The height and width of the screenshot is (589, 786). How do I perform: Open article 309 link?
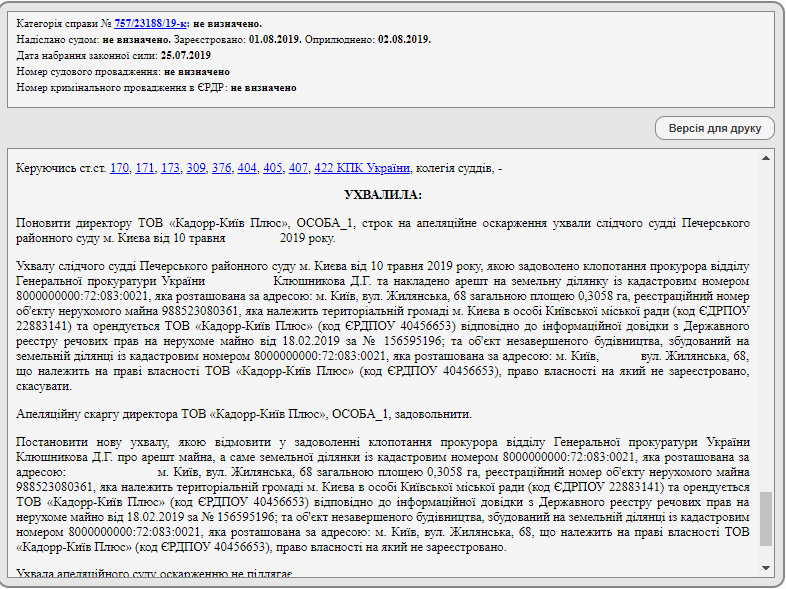coord(196,168)
